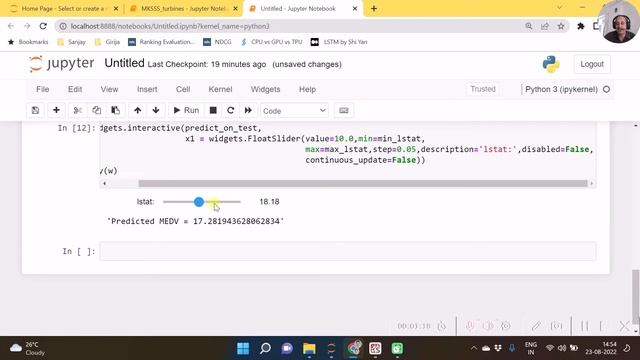Viewport: 640px width, 360px height.
Task: Pause the screen recording
Action: click(584, 326)
